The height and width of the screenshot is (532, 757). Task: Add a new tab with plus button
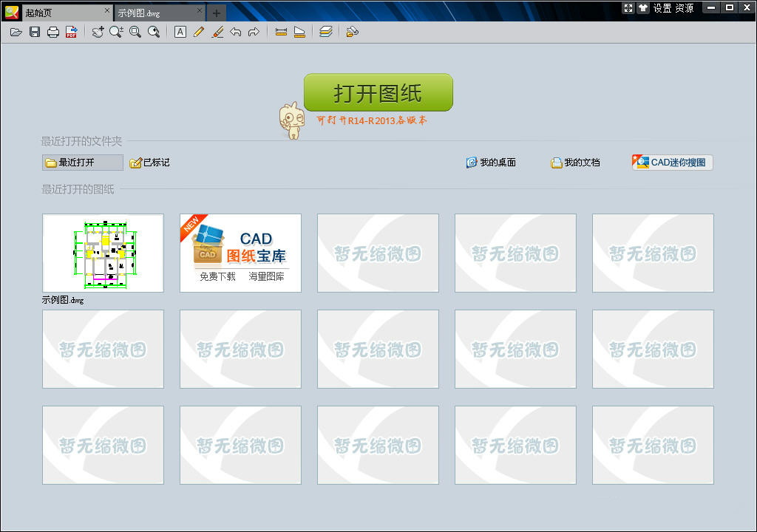pyautogui.click(x=216, y=13)
